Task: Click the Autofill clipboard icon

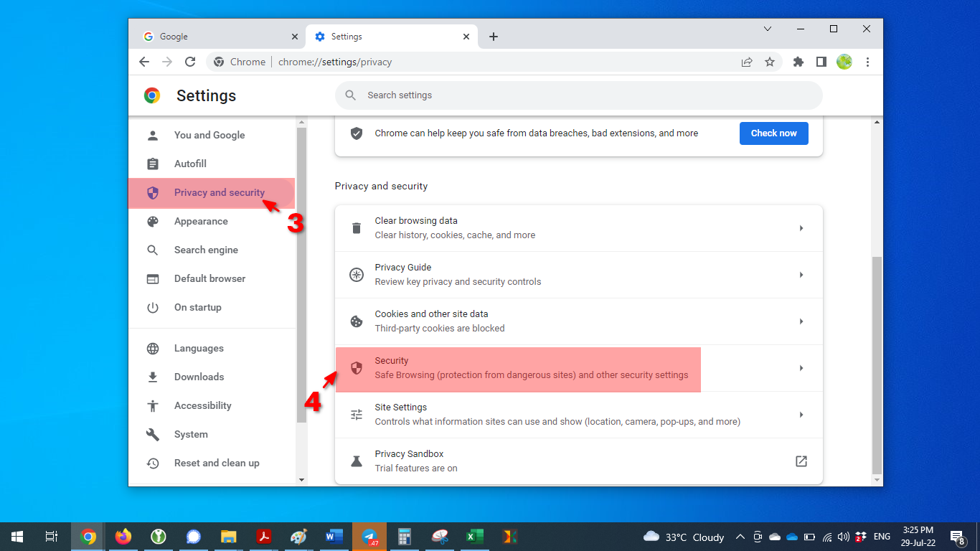Action: click(153, 164)
